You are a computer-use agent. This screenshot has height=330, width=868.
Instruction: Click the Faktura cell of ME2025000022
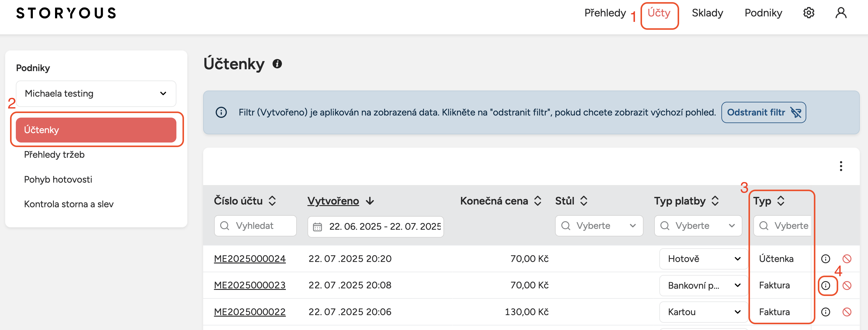pyautogui.click(x=774, y=312)
